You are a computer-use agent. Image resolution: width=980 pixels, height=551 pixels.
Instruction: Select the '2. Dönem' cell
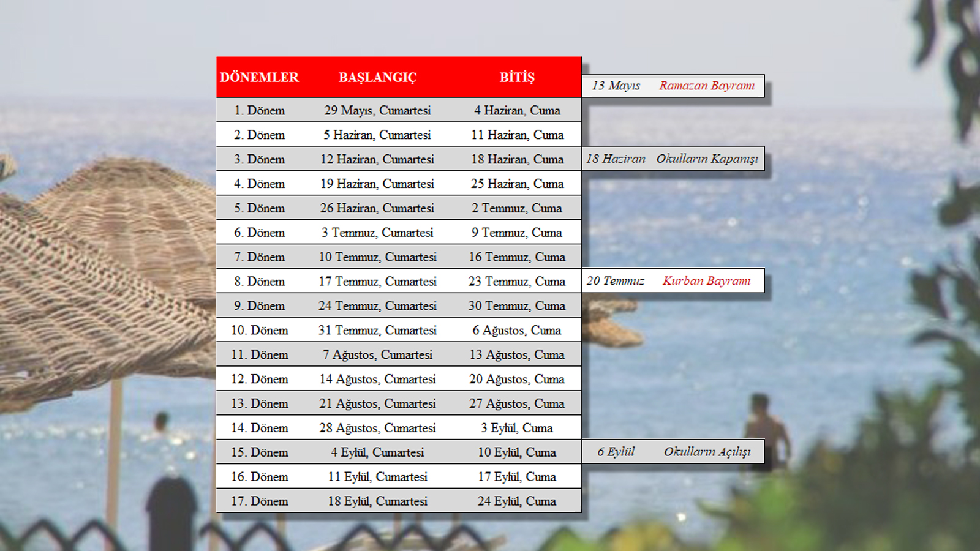click(x=260, y=135)
